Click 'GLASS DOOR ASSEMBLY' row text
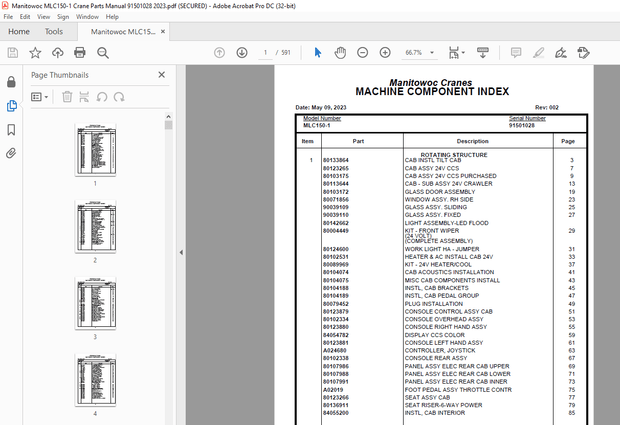The width and height of the screenshot is (620, 425). coord(440,192)
